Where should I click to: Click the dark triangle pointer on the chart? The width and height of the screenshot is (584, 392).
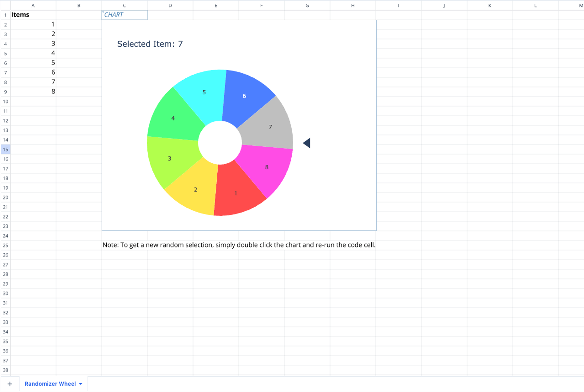coord(307,143)
